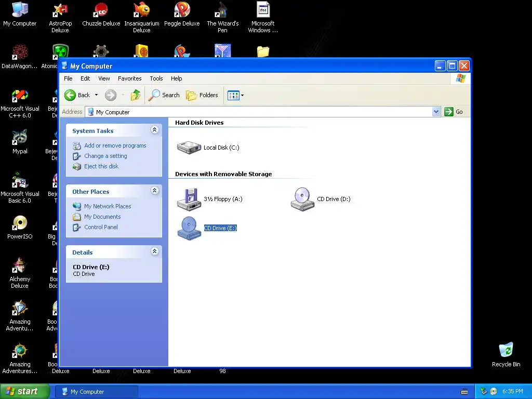Collapse the Other Places panel

click(x=154, y=191)
